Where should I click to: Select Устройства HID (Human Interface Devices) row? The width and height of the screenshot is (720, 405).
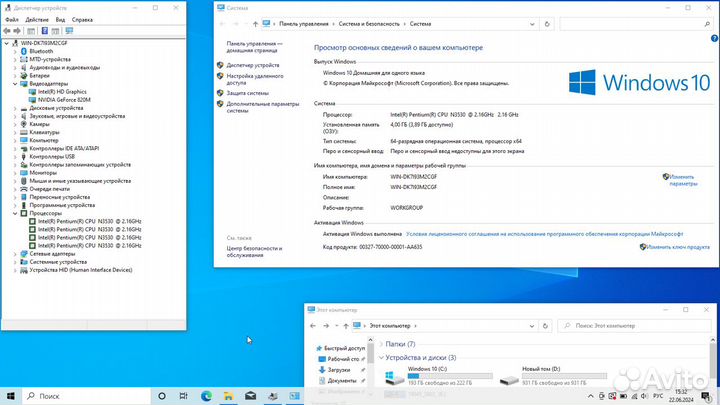pyautogui.click(x=76, y=270)
